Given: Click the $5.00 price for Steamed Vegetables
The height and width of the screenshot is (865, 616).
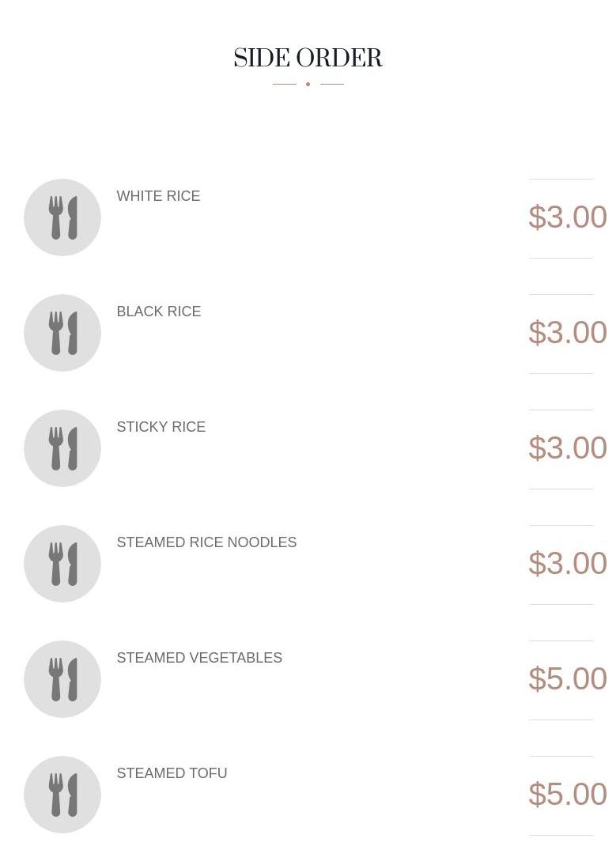Looking at the screenshot, I should [x=567, y=679].
